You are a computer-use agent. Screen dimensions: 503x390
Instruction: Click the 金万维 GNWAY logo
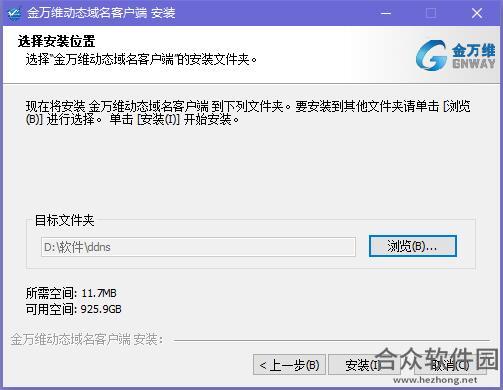click(456, 55)
